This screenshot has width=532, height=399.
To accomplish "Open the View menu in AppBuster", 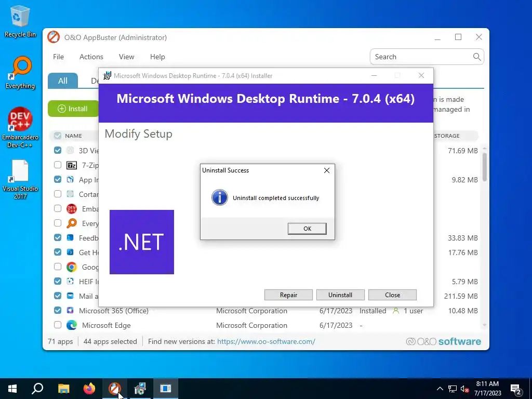I will [x=127, y=57].
